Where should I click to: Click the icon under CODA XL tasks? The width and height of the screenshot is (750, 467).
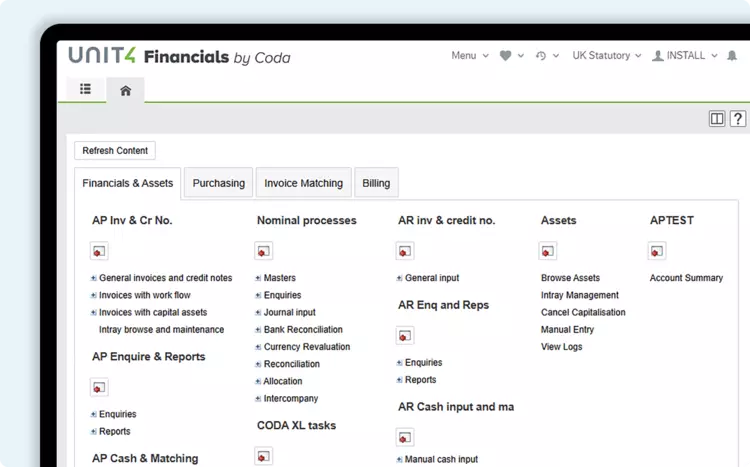[264, 456]
